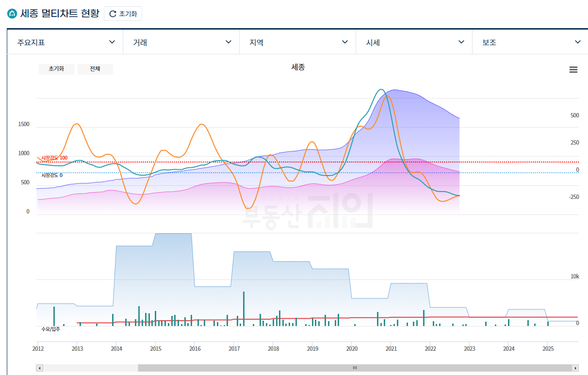Screen dimensions: 588x375
Task: Click the 시장강도 0 reference line label
Action: tap(52, 175)
